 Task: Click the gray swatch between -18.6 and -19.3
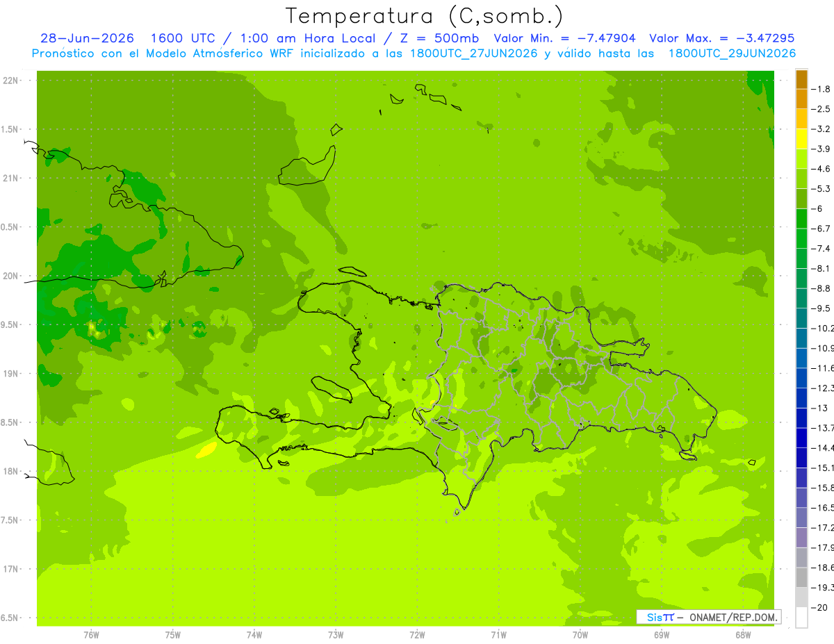tap(801, 577)
